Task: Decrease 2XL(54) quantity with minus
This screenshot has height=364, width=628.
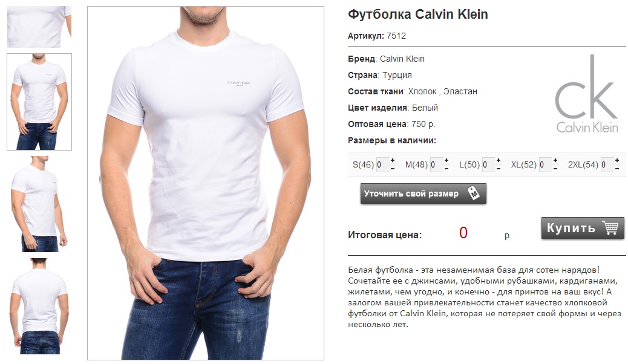Action: (x=617, y=169)
